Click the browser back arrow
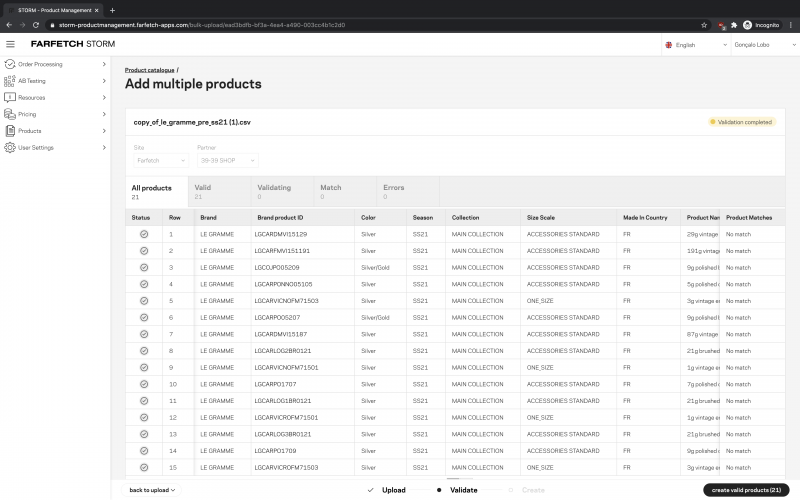 coord(9,25)
